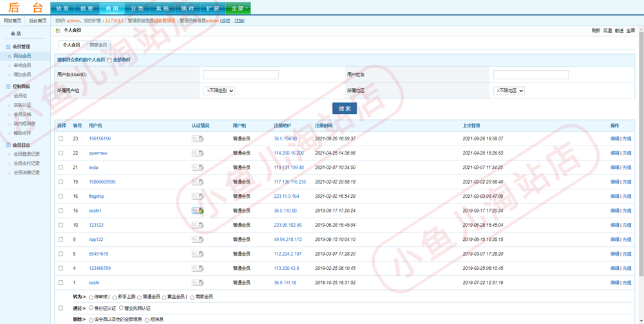Open IP address 119.131.199.48
Image resolution: width=644 pixels, height=324 pixels.
tap(289, 167)
